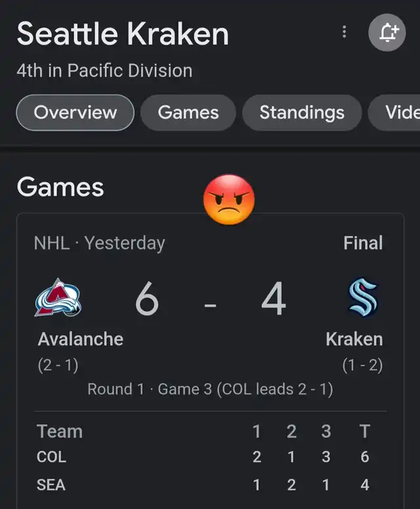Select the COL row in period table

(210, 457)
